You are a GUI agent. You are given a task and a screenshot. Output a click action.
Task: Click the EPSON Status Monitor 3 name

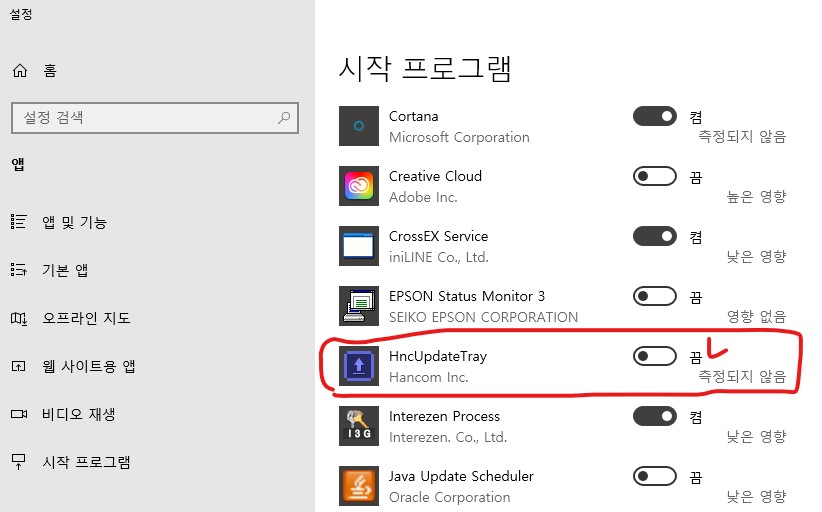click(467, 296)
